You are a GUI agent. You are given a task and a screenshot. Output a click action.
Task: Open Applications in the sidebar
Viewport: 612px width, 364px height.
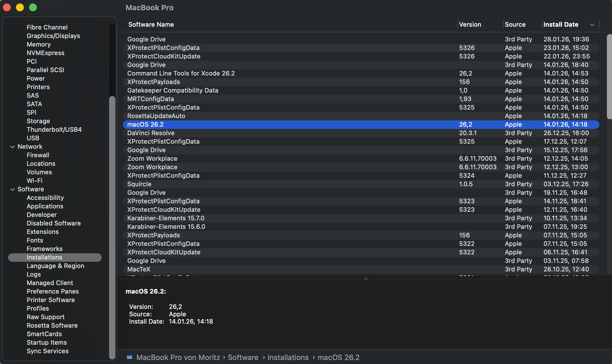45,206
